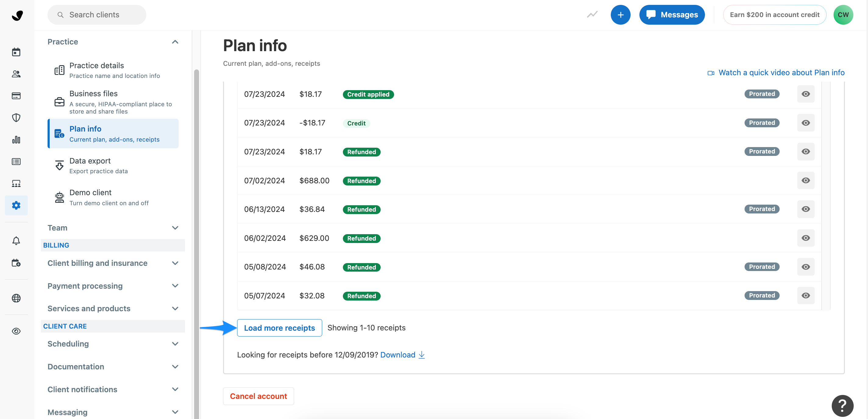
Task: Click the Data export download icon
Action: [x=59, y=165]
